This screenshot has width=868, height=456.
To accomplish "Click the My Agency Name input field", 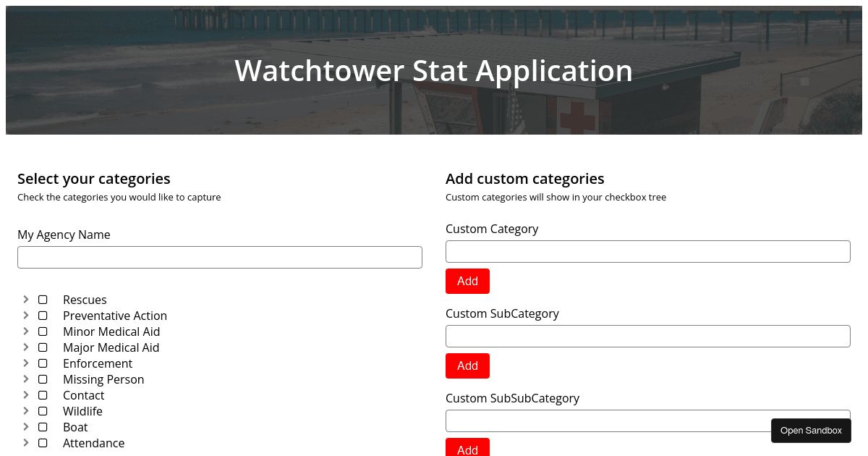I will point(220,257).
